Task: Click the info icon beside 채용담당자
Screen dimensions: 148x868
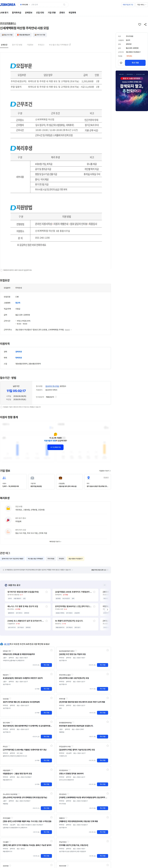Action: point(56,397)
